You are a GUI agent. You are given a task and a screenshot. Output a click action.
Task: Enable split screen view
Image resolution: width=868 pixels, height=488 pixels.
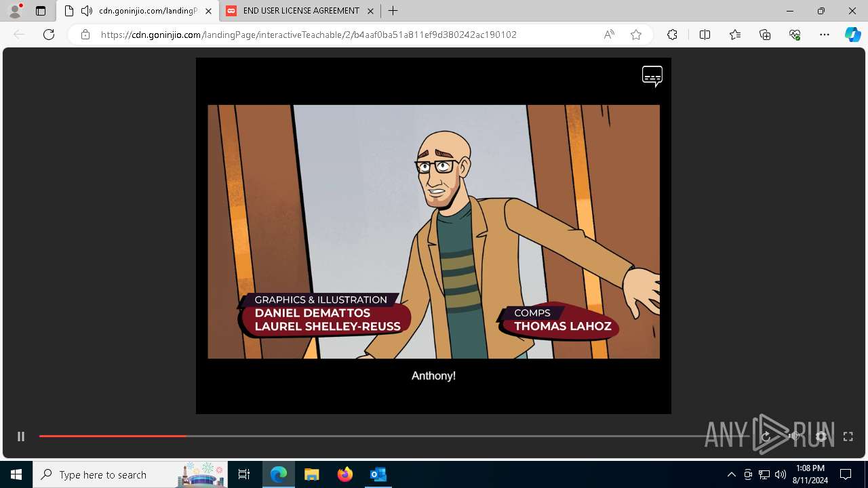coord(705,35)
